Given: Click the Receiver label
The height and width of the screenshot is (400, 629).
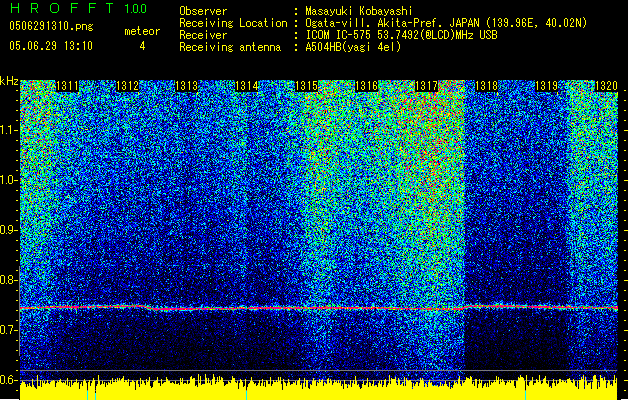Looking at the screenshot, I should pos(203,35).
